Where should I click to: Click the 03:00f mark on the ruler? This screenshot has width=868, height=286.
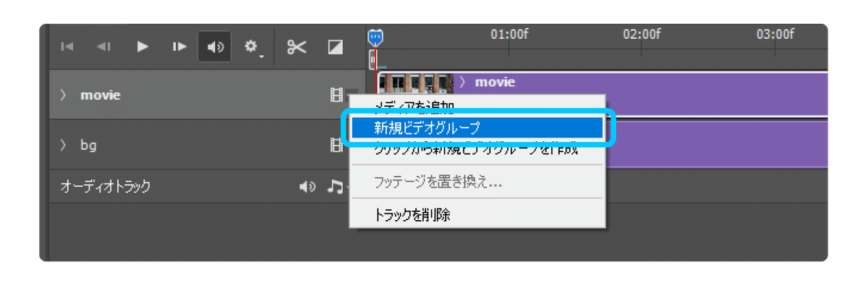(x=775, y=34)
